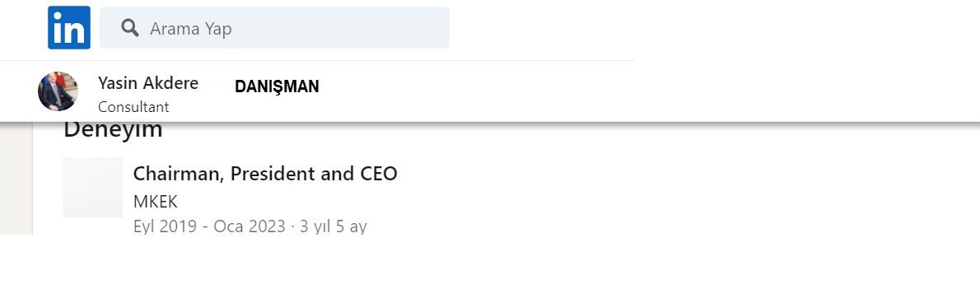The width and height of the screenshot is (980, 303).
Task: Open the Chairman, President and CEO position
Action: tap(265, 174)
